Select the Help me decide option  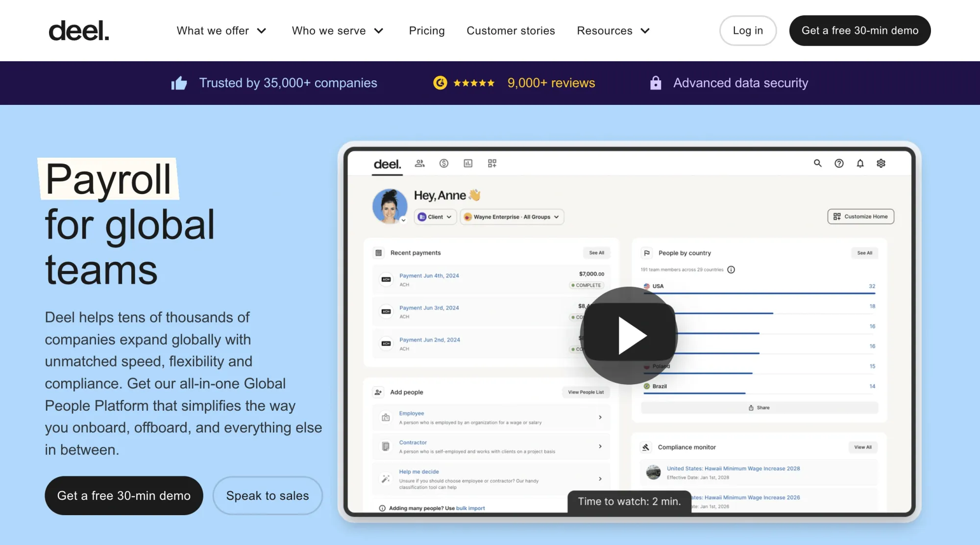point(491,479)
